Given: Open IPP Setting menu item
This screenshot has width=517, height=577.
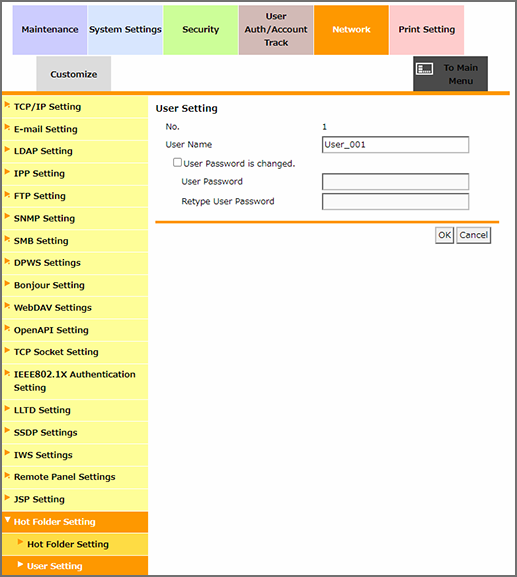Looking at the screenshot, I should (75, 174).
